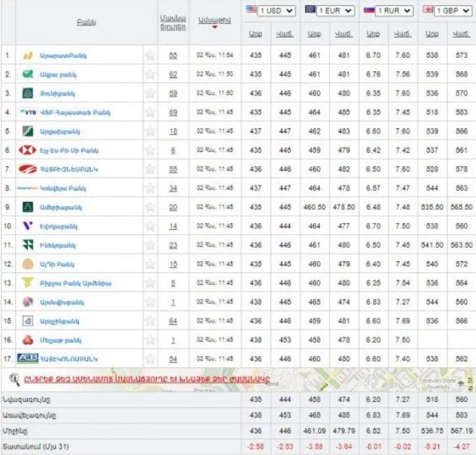Click the VTB bank logo icon
This screenshot has width=476, height=455.
point(28,111)
